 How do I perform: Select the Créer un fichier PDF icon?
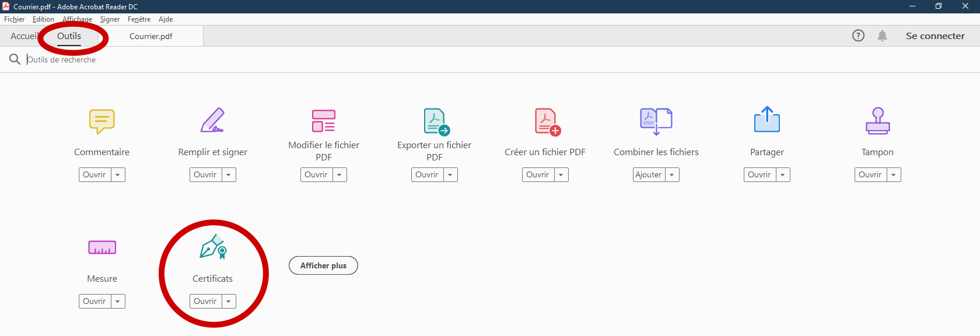pos(547,121)
